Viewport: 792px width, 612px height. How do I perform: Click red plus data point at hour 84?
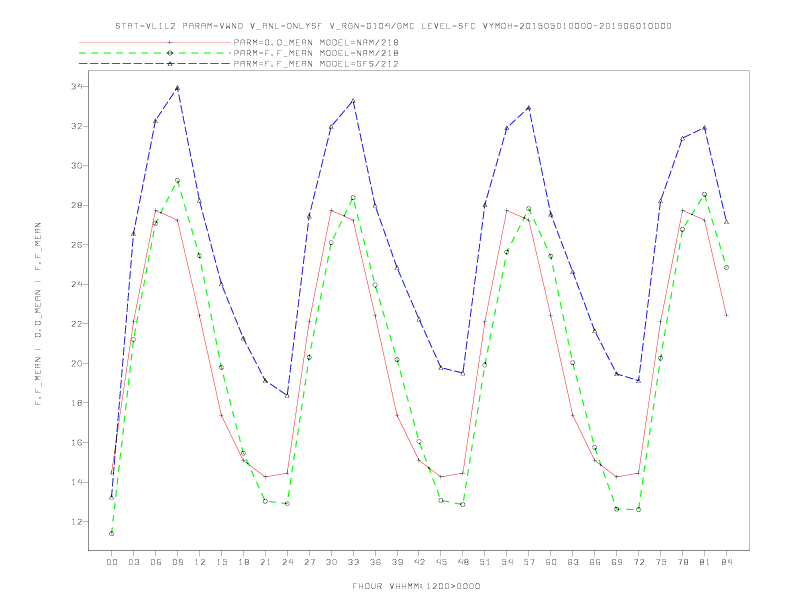[726, 315]
